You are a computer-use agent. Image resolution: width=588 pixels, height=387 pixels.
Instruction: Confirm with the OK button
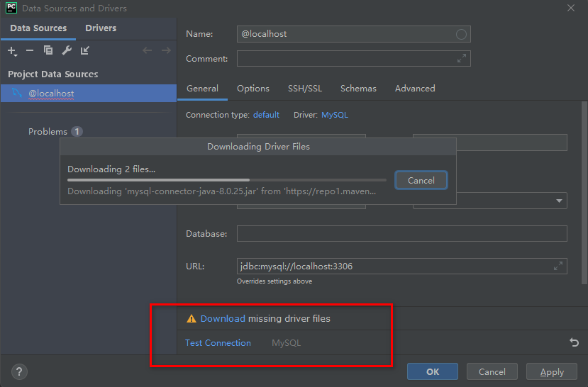[433, 371]
